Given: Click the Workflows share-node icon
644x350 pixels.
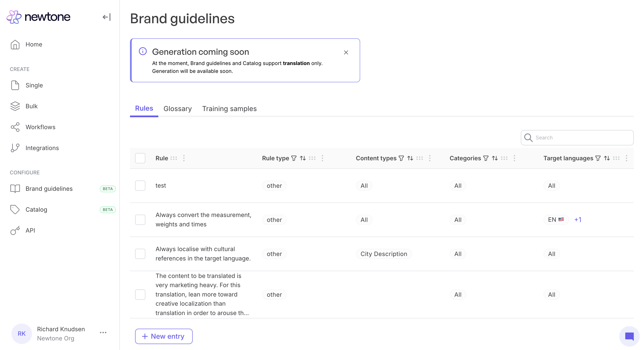Looking at the screenshot, I should (15, 127).
